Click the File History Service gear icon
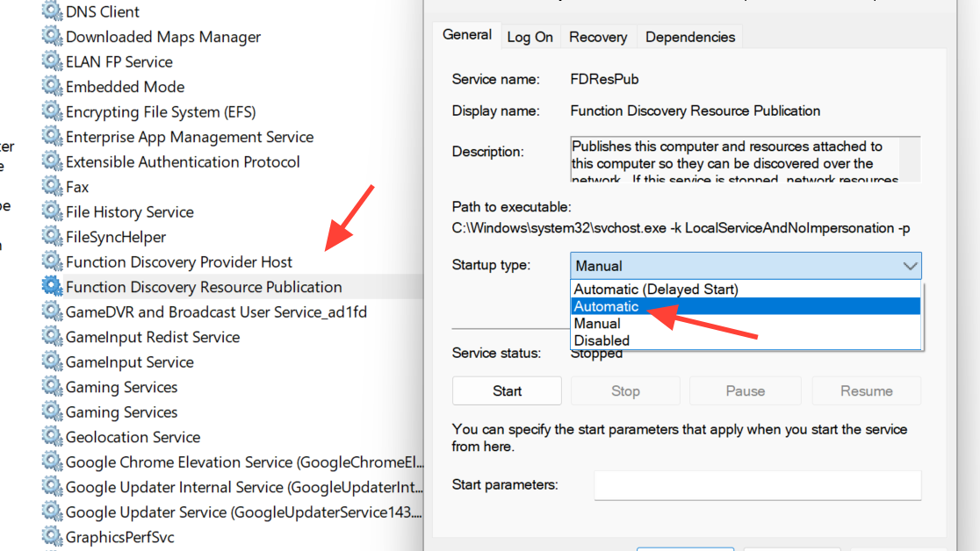This screenshot has height=551, width=980. click(53, 212)
